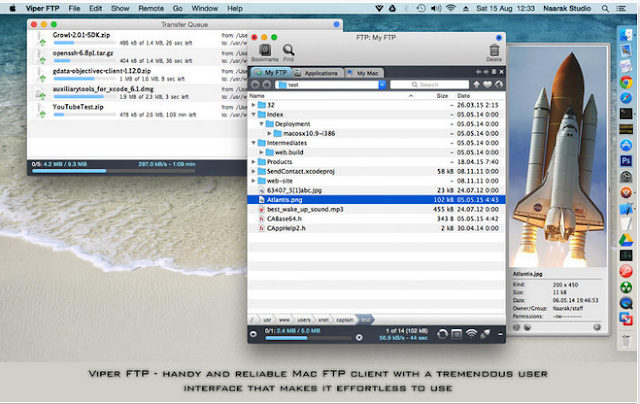Go forward with the browser's right arrow

[267, 84]
